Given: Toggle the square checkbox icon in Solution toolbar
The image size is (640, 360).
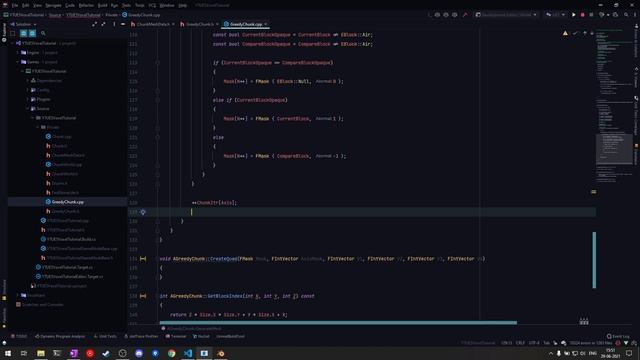Looking at the screenshot, I should (13, 33).
